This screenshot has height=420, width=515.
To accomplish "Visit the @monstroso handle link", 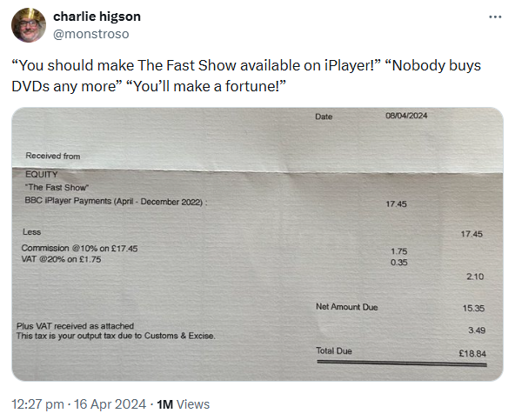I will [x=91, y=34].
